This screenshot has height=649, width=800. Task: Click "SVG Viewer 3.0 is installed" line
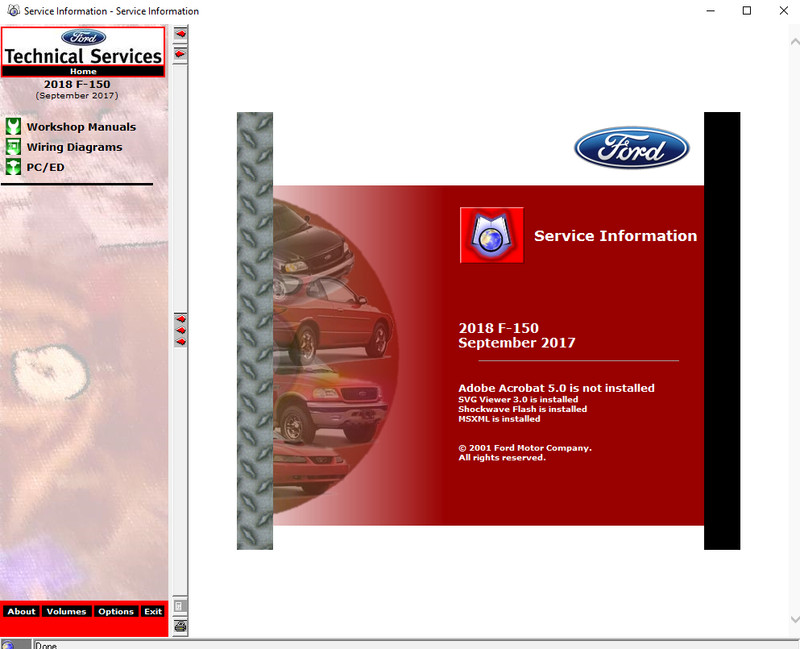point(518,400)
